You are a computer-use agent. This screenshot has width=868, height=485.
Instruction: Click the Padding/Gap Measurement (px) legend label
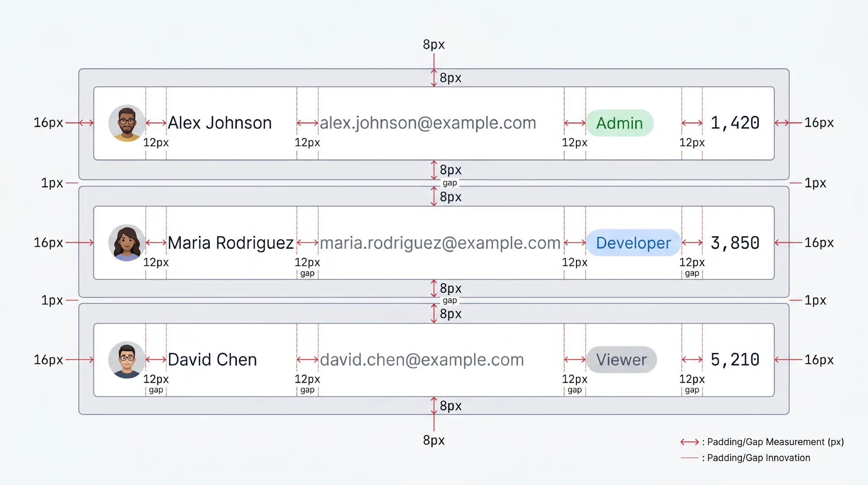coord(775,442)
